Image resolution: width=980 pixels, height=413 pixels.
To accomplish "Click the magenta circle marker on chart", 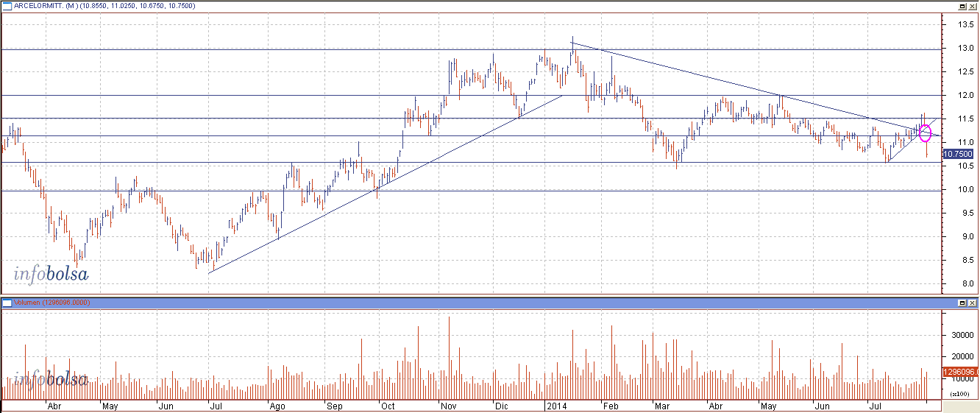I will (x=925, y=133).
